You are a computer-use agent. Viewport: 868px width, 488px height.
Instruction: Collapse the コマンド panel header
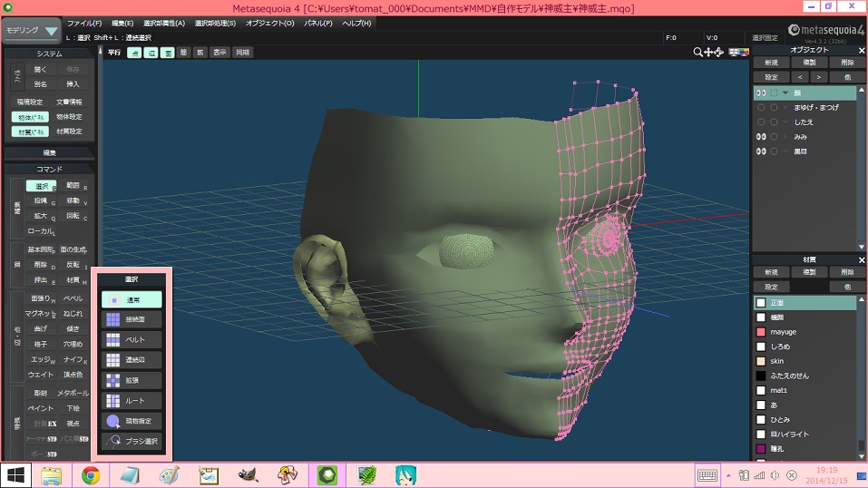[x=49, y=169]
